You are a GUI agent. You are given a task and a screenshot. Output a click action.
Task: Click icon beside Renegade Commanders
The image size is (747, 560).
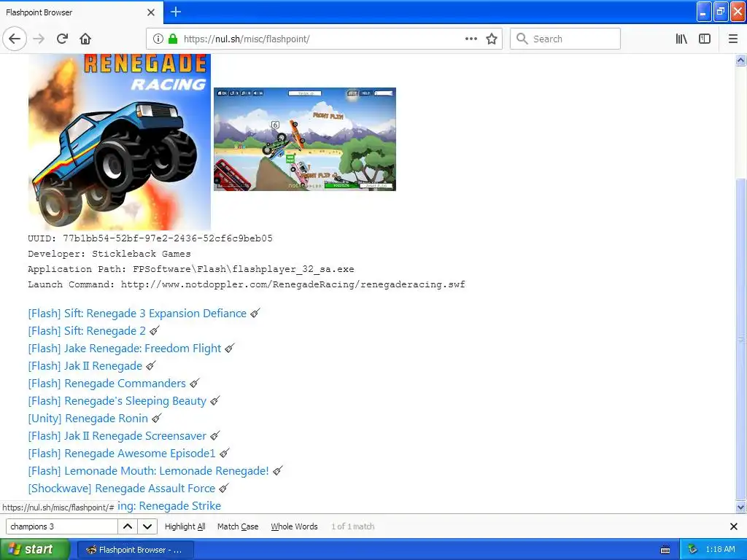(x=194, y=384)
